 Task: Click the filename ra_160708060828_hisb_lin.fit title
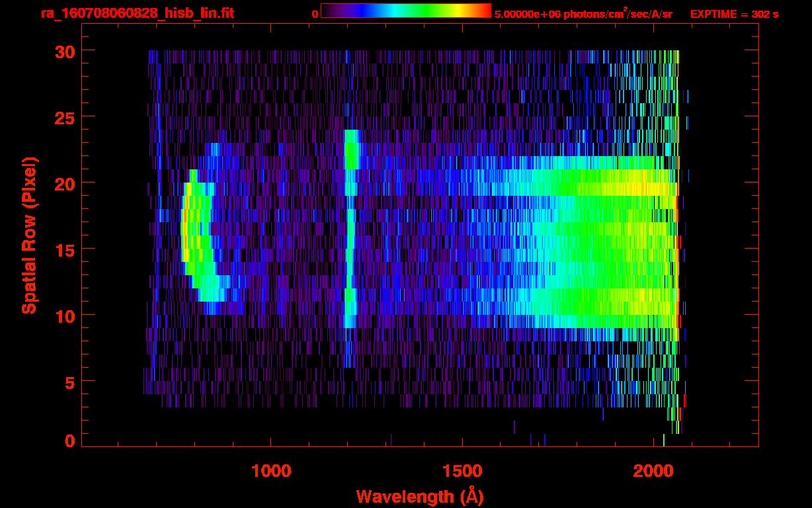point(137,13)
